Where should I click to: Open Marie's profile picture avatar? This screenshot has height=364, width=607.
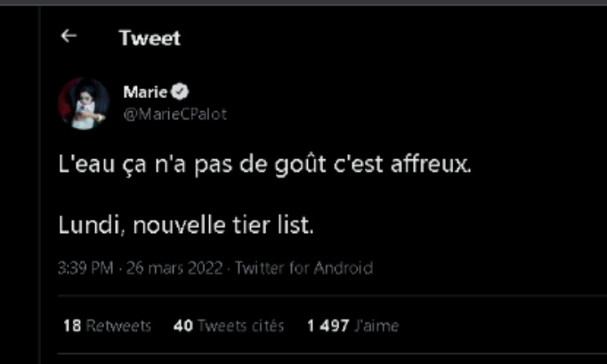(84, 101)
